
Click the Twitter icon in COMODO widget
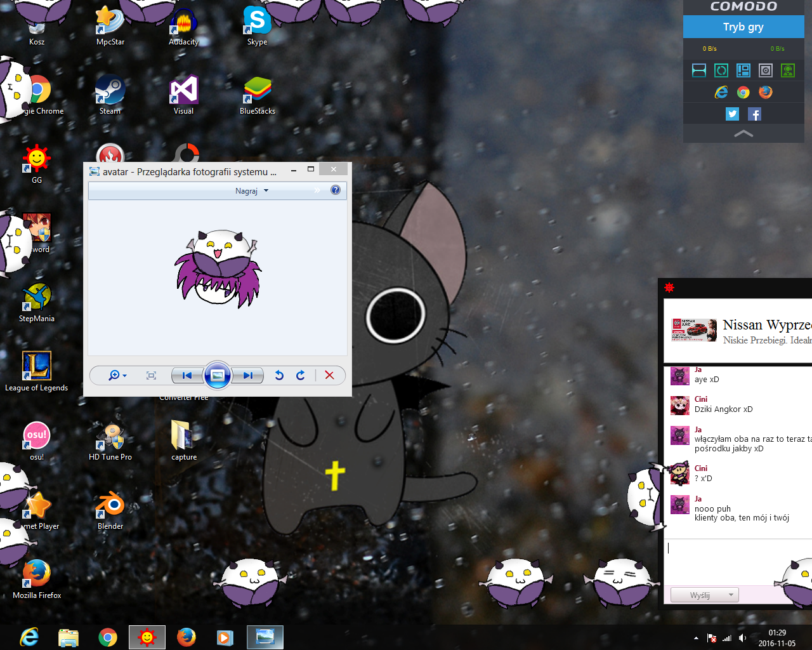click(x=733, y=114)
